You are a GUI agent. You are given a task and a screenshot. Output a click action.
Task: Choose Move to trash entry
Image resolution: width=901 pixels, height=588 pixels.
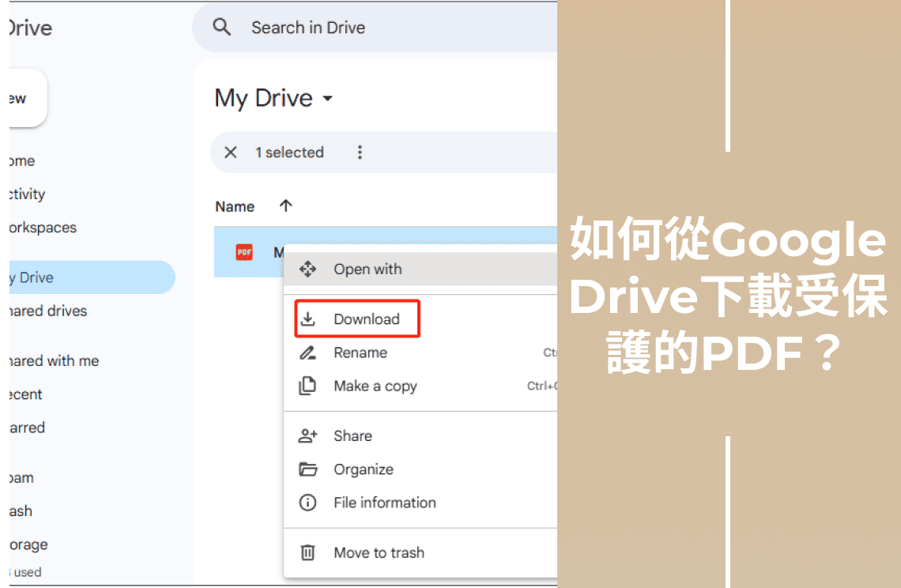pyautogui.click(x=420, y=552)
